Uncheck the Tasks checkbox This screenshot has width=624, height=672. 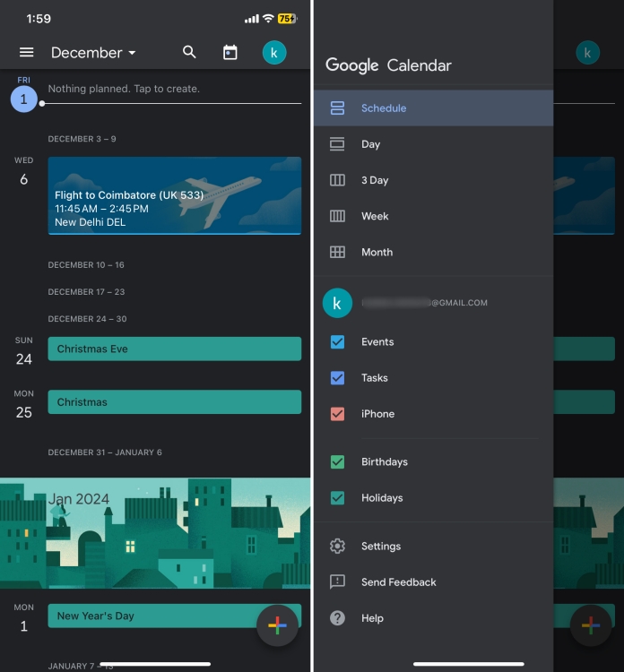point(337,377)
